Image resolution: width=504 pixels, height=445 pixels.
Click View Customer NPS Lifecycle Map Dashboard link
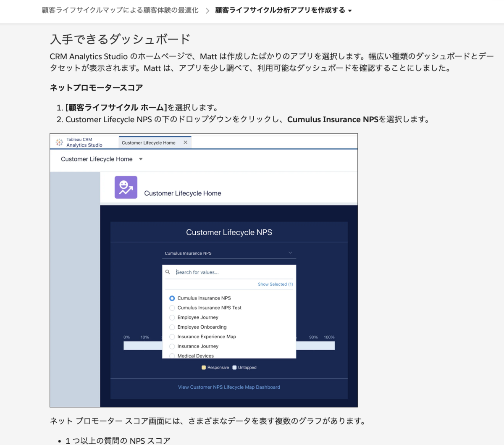point(229,387)
